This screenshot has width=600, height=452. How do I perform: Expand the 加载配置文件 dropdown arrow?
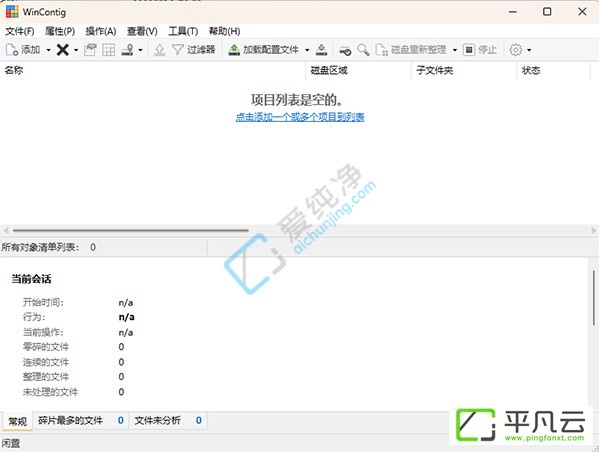307,50
